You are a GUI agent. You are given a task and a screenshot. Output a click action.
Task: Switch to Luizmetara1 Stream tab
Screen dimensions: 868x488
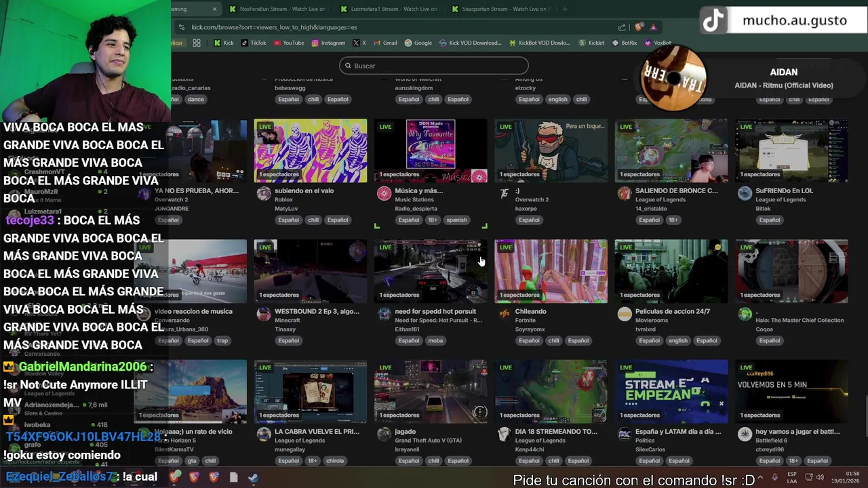point(389,9)
